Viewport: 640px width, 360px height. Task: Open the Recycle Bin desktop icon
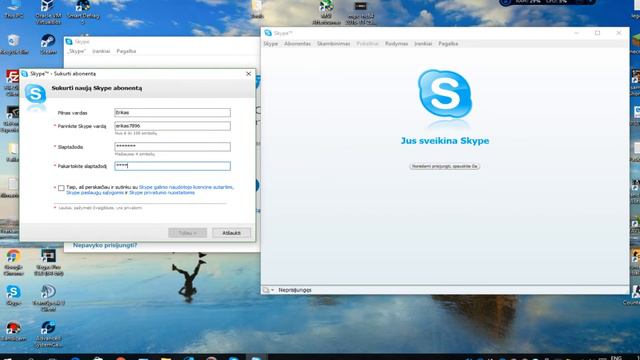click(14, 44)
